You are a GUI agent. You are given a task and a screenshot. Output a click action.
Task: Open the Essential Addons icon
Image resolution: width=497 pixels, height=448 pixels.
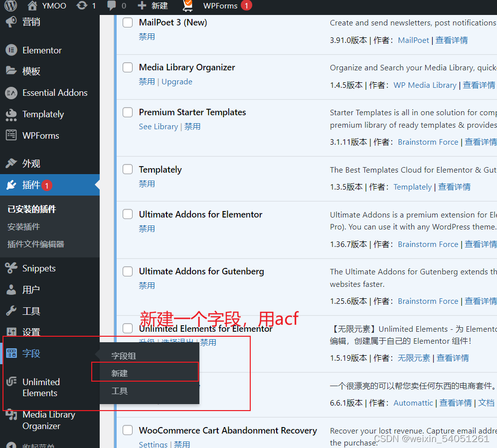11,93
